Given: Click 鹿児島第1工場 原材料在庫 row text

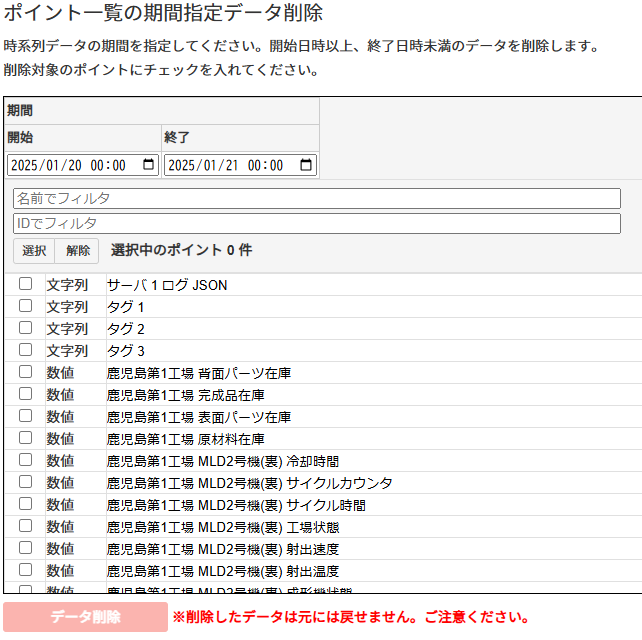Looking at the screenshot, I should pyautogui.click(x=185, y=439).
